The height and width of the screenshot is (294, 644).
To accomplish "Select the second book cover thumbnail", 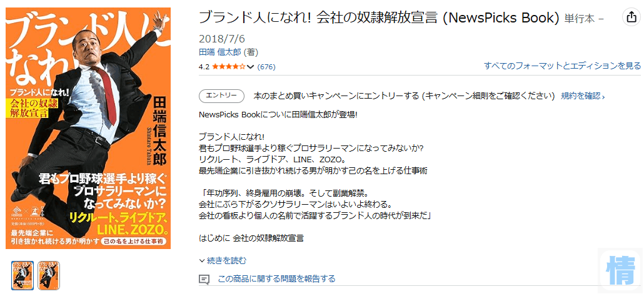I will [49, 275].
